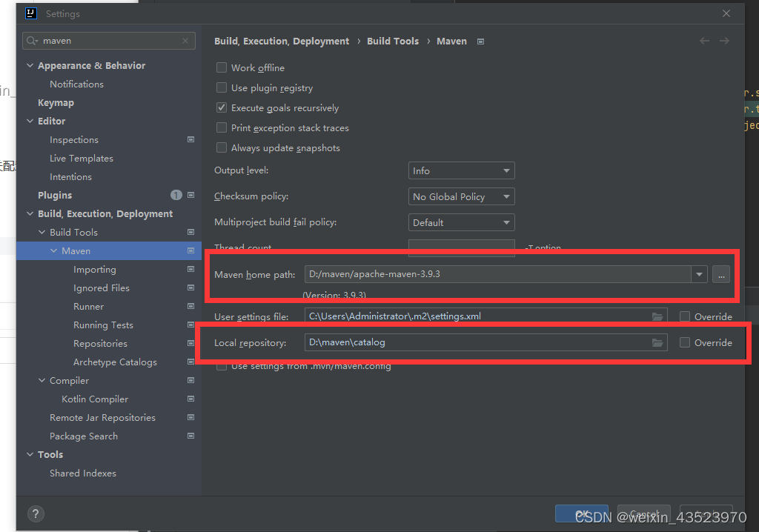Image resolution: width=759 pixels, height=532 pixels.
Task: Collapse Build, Execution, Deployment section
Action: [30, 213]
